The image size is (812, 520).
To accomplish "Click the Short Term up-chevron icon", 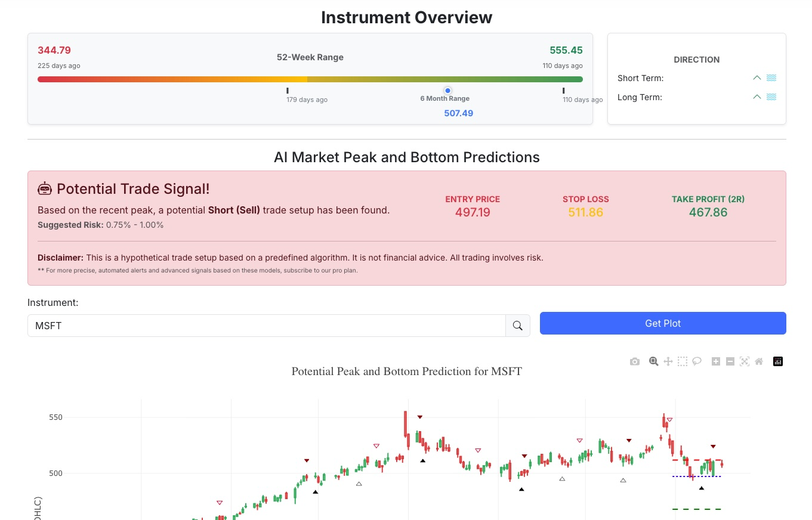I will click(x=757, y=78).
